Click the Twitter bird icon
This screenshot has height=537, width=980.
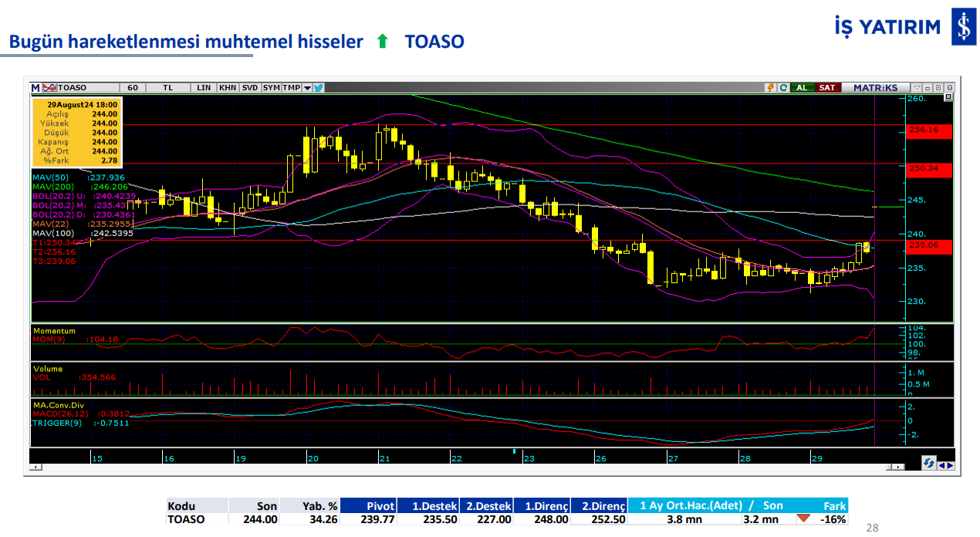click(319, 88)
